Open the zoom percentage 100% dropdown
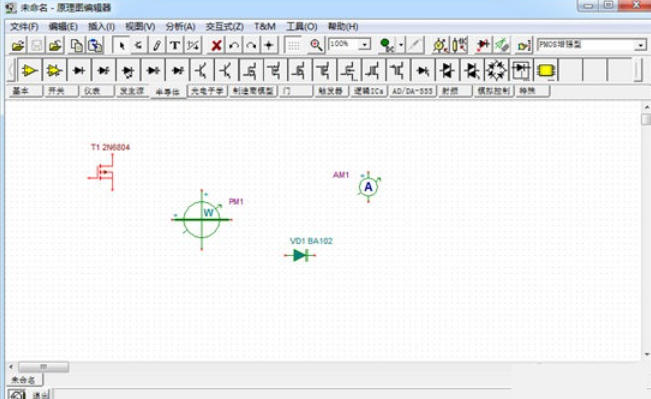 365,44
